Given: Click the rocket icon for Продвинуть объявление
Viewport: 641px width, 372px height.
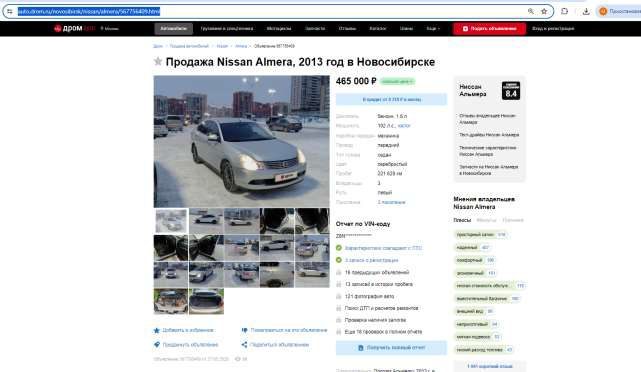Looking at the screenshot, I should (157, 345).
